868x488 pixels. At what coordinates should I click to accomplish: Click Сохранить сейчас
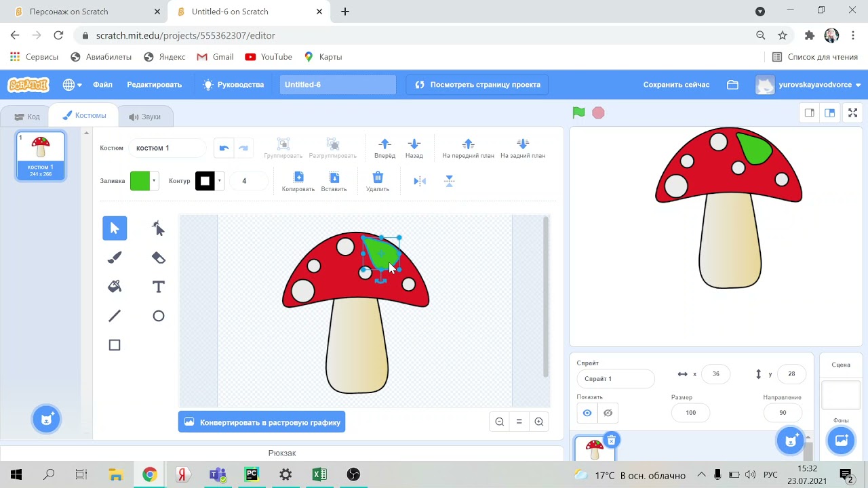(x=676, y=85)
